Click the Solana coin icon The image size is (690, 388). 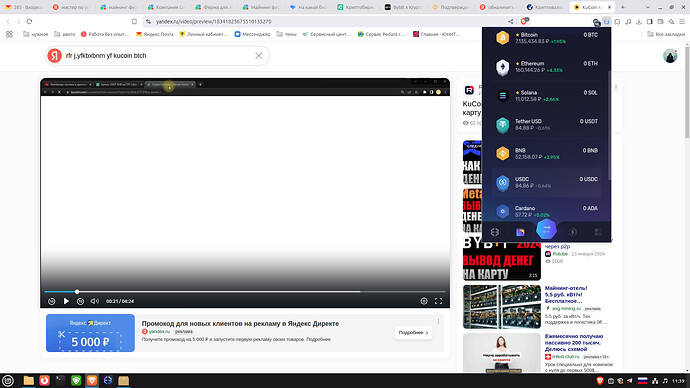click(x=503, y=96)
